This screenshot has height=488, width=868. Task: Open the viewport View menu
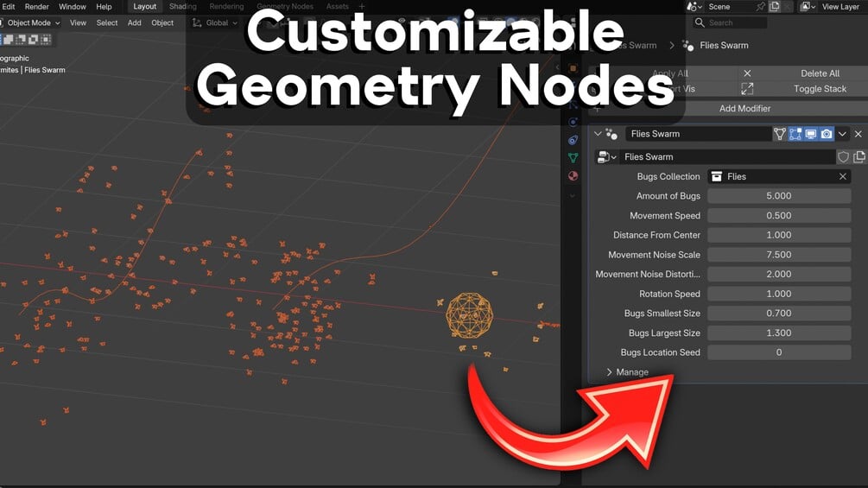[78, 22]
